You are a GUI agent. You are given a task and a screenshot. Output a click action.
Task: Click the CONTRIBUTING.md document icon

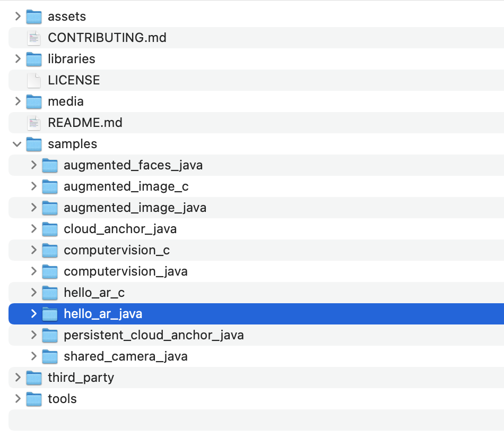[x=34, y=38]
